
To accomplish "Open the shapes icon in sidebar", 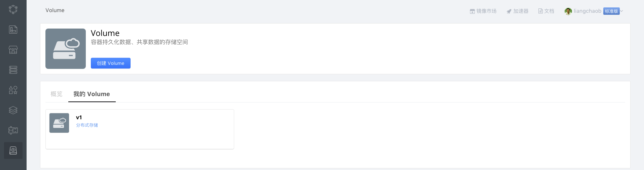I will tap(13, 90).
